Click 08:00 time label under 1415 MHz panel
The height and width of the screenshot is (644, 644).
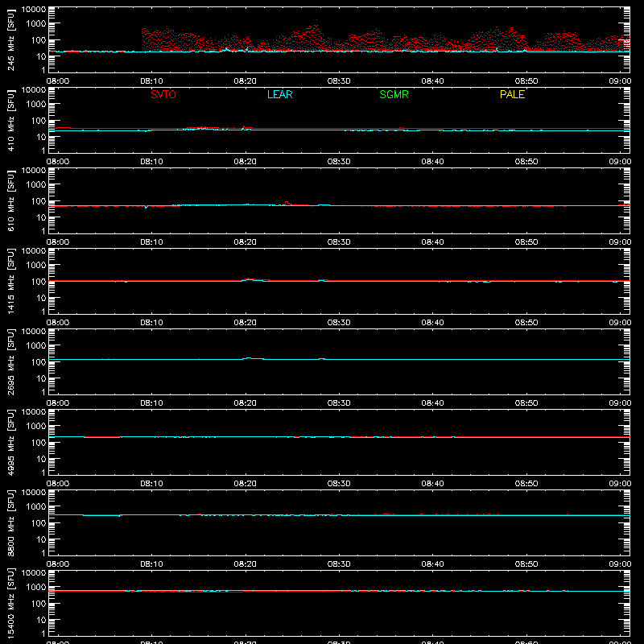coord(58,323)
